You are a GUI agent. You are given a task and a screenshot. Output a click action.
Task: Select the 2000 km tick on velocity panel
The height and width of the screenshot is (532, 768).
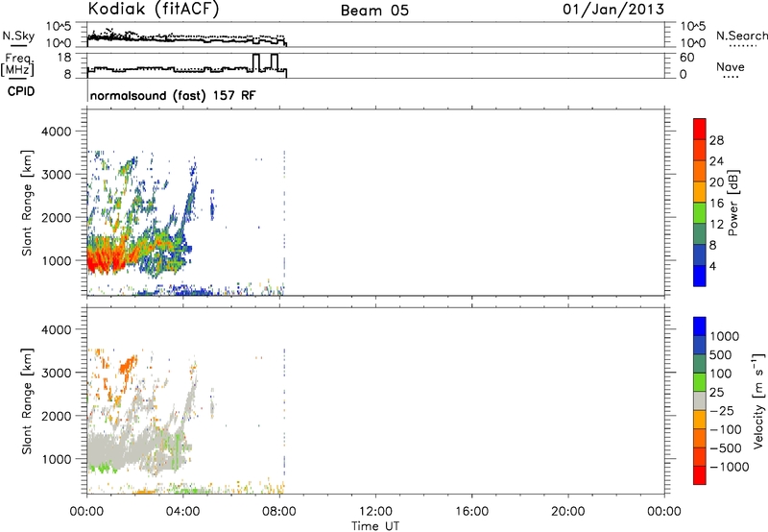pyautogui.click(x=57, y=416)
